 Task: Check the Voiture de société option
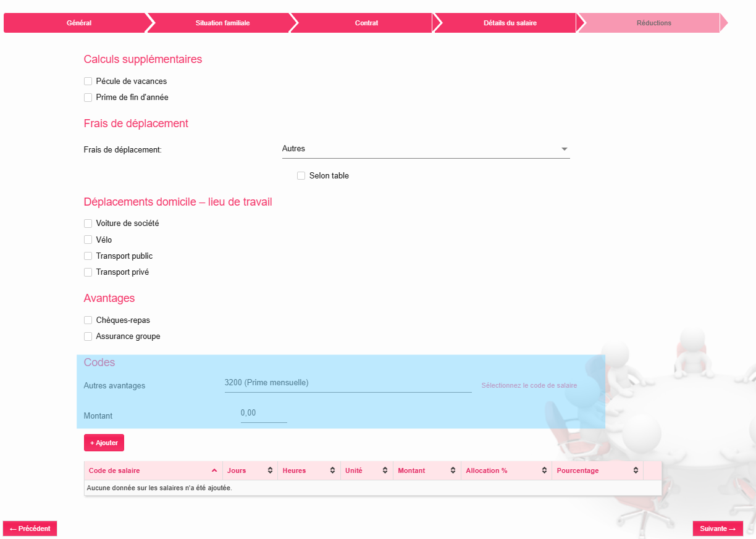[x=88, y=224]
